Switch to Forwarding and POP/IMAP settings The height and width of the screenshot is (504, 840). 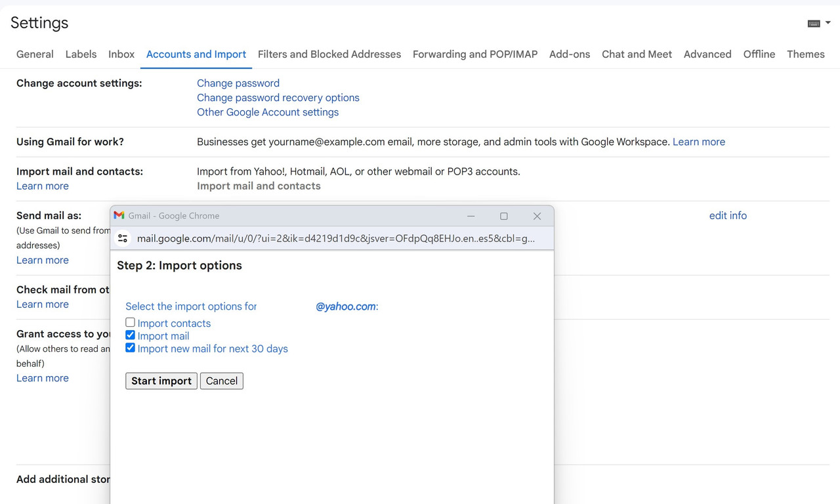[x=474, y=54]
